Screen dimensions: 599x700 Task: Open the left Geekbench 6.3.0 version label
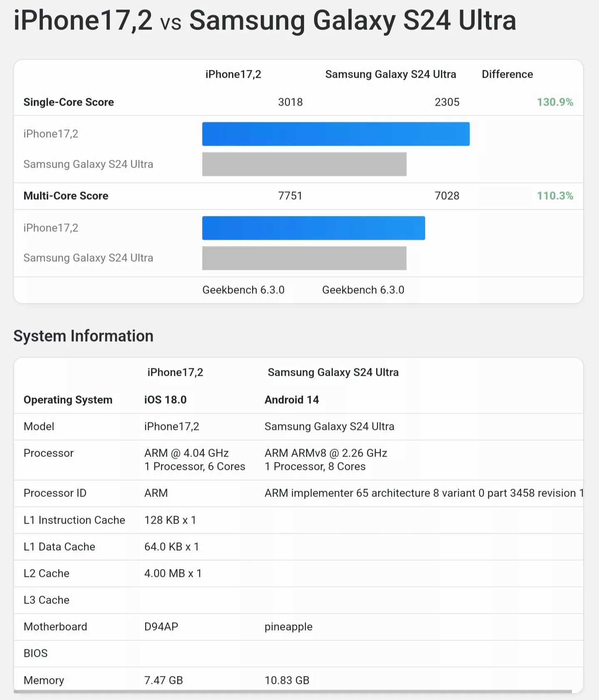tap(243, 290)
